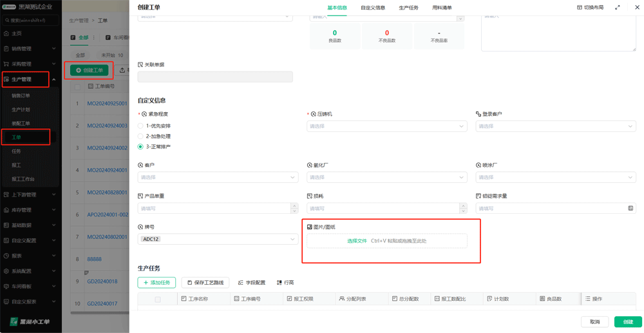Click the 选择文件 link in 图片/图纸
644x333 pixels.
(357, 241)
